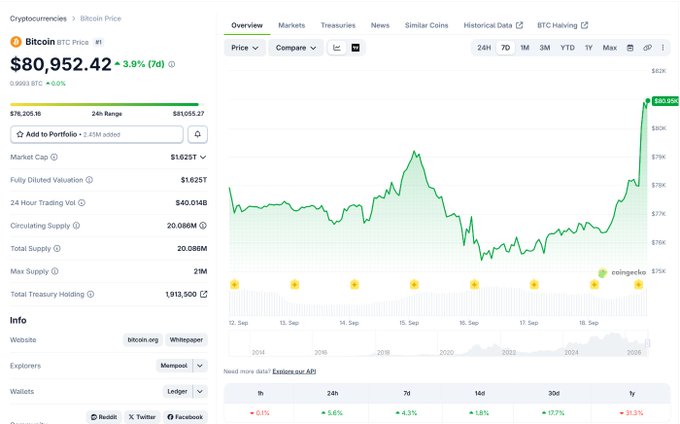The image size is (680, 424).
Task: Click Max Supply info icon
Action: pyautogui.click(x=55, y=271)
